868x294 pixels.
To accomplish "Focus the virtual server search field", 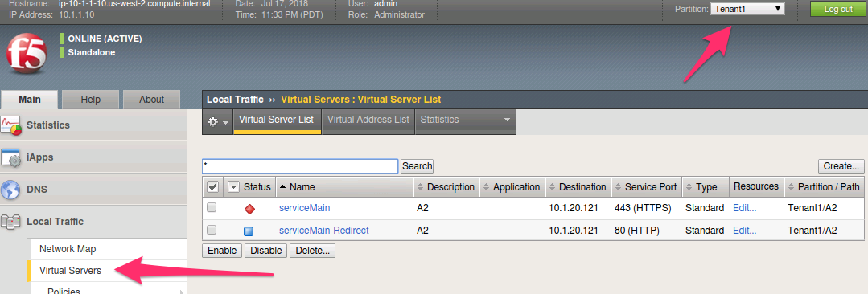I will [300, 165].
